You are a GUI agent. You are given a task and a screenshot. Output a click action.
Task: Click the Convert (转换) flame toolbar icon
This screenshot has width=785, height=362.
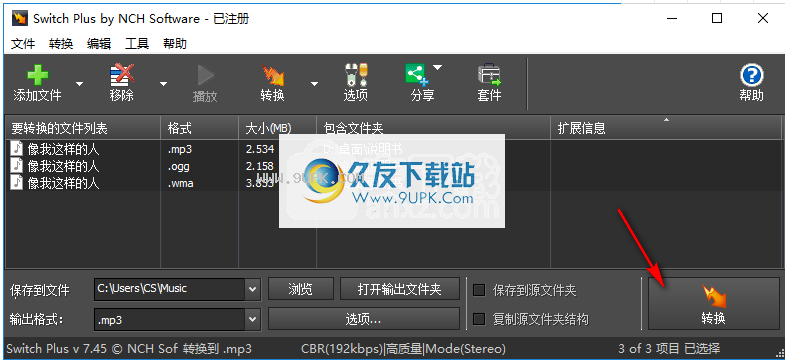tap(273, 76)
